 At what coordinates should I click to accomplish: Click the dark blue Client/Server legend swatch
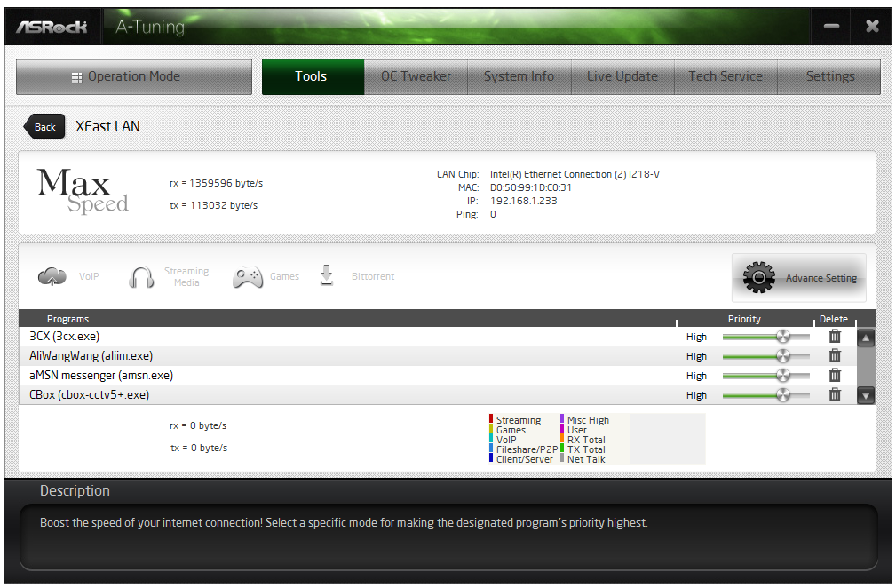coord(491,457)
